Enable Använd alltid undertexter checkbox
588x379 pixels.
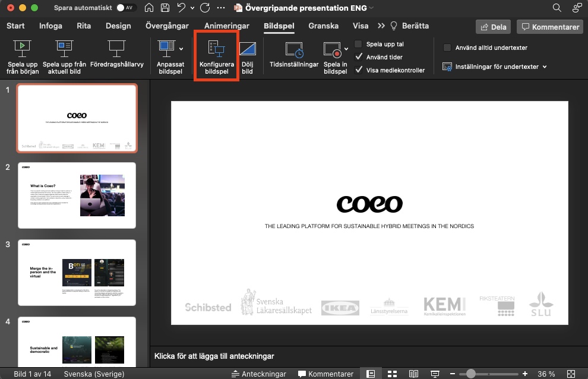click(x=447, y=48)
